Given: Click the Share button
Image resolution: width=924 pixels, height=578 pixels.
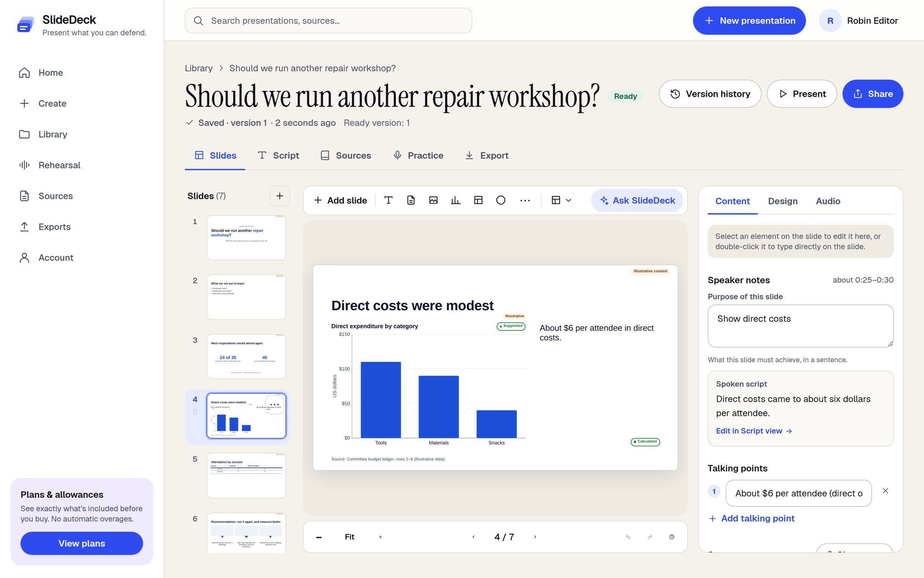Looking at the screenshot, I should click(873, 94).
